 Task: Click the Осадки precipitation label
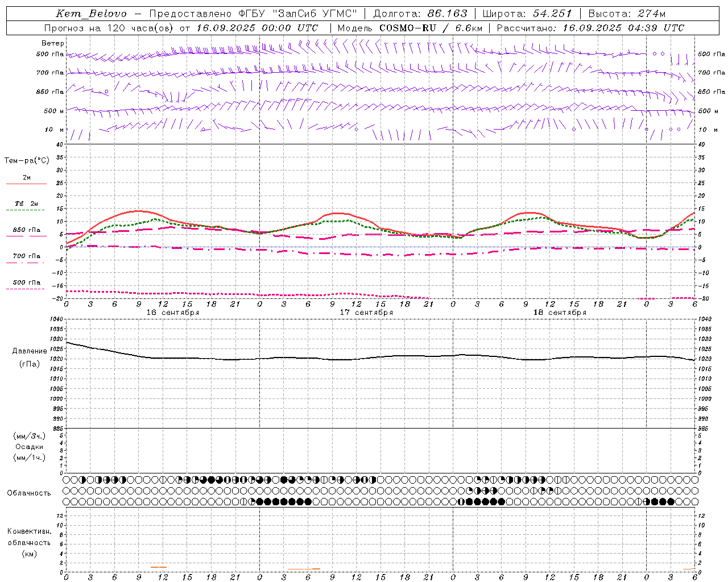[x=30, y=447]
